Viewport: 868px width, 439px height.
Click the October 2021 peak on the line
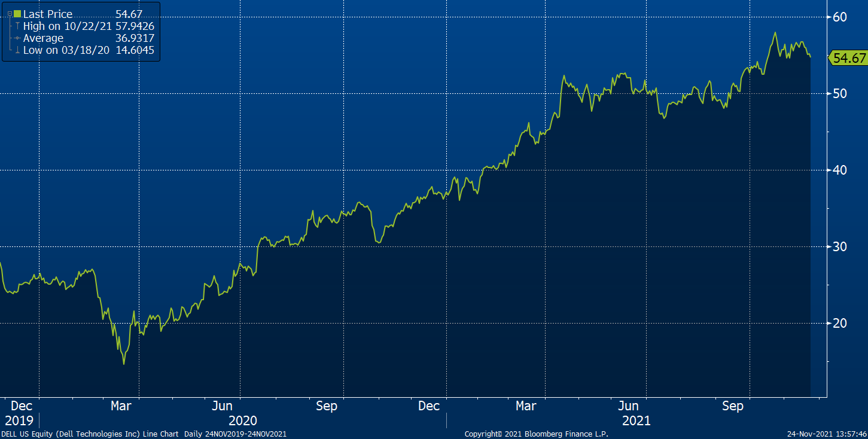(775, 33)
